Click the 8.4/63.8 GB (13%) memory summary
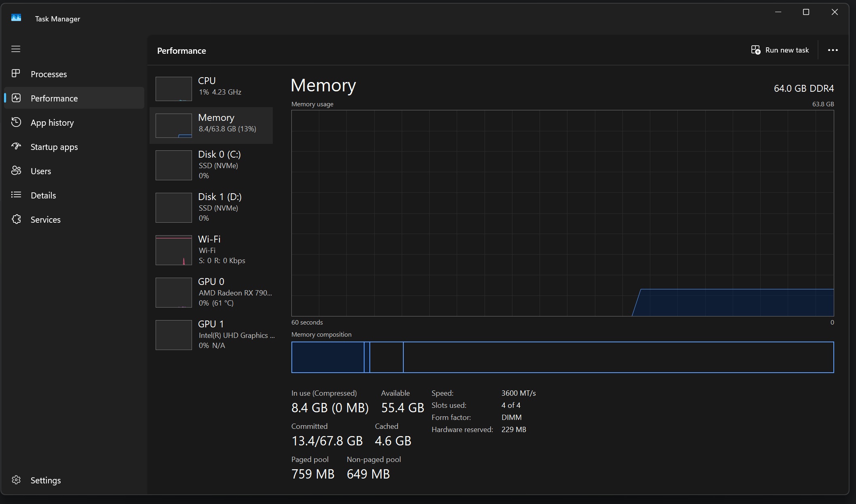Screen dimensions: 856x504 (x=227, y=129)
